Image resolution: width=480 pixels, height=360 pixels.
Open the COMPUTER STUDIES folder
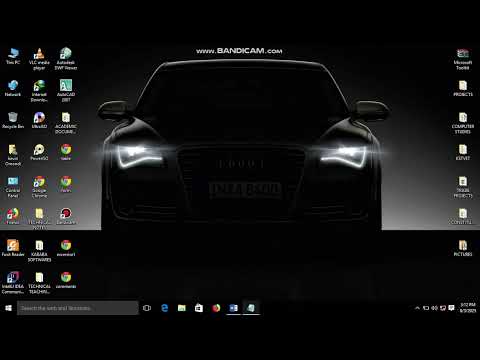coord(463,123)
